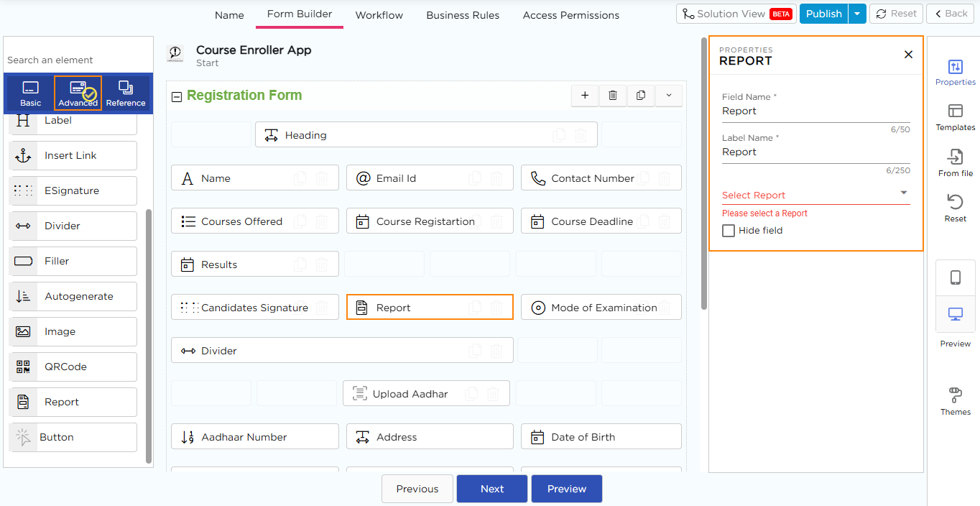This screenshot has width=980, height=506.
Task: Expand Registration Form section options chevron
Action: coord(669,96)
